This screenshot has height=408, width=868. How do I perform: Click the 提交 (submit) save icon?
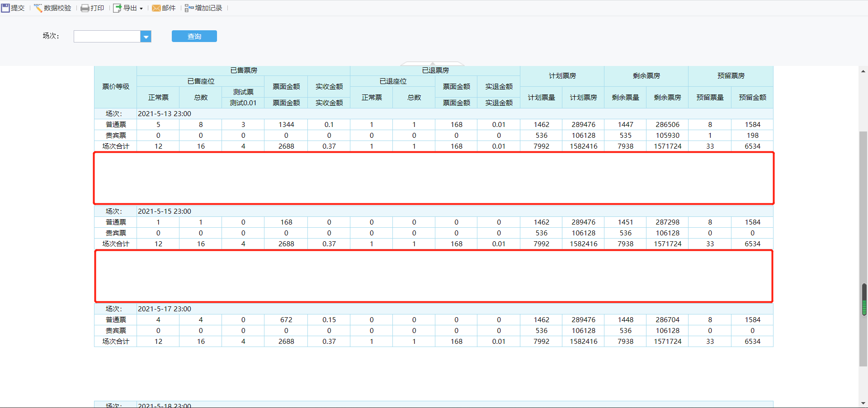pyautogui.click(x=5, y=8)
